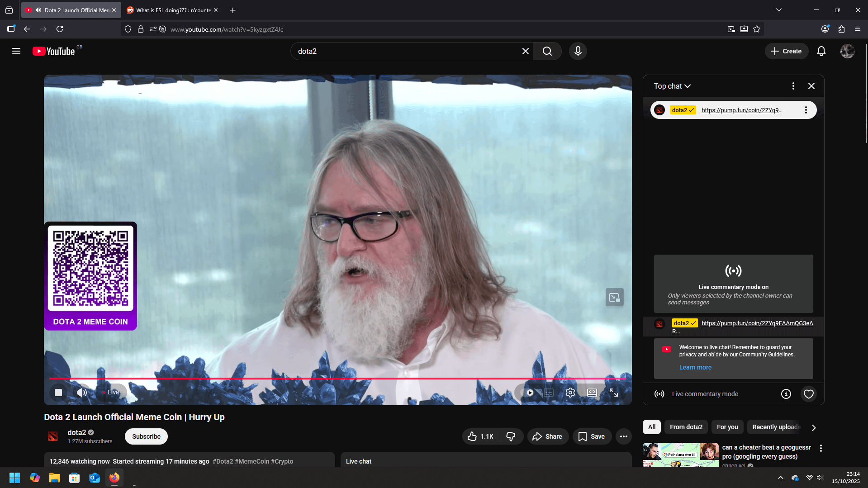Screen dimensions: 868x488
Task: Open Outlook from the taskbar
Action: (x=95, y=478)
